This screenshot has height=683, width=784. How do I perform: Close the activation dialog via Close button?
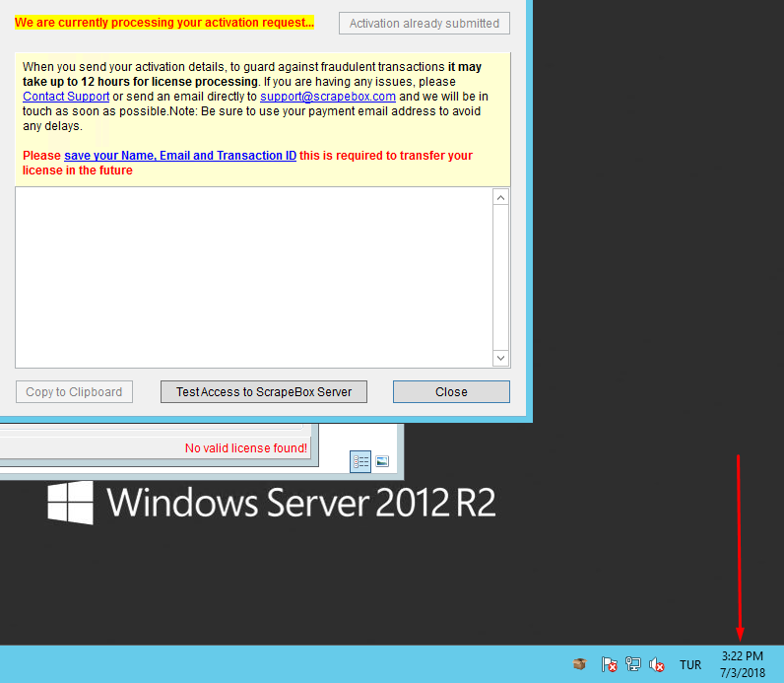[x=451, y=392]
